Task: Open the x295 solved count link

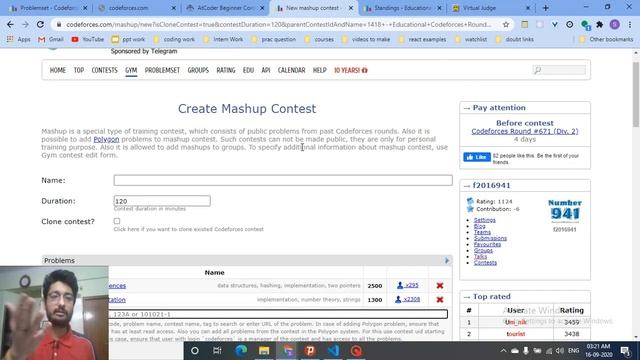Action: (x=408, y=285)
